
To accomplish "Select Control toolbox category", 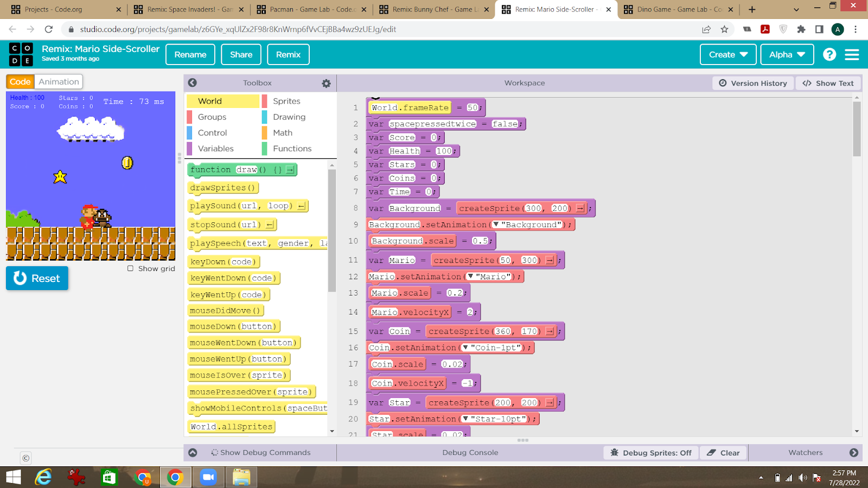I will (222, 132).
